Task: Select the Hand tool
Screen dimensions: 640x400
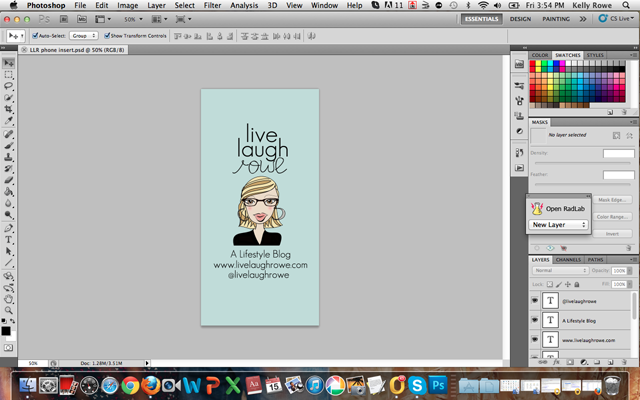Action: click(8, 298)
